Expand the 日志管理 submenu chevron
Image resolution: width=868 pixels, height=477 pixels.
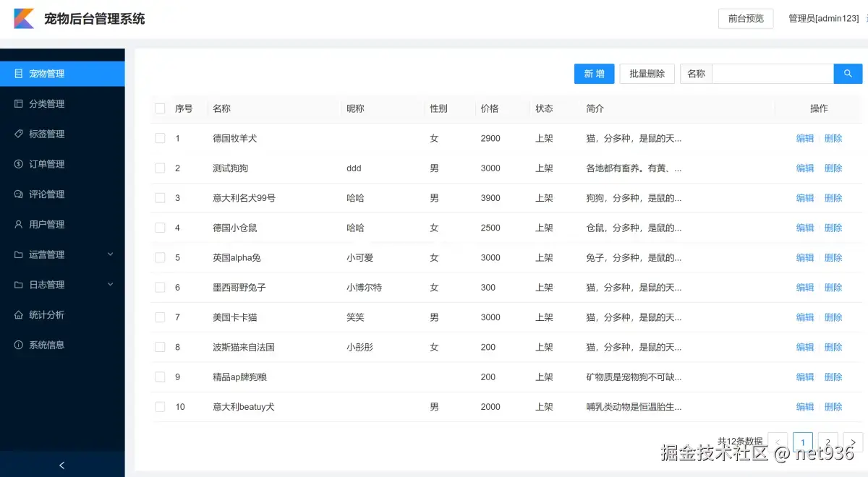click(111, 285)
